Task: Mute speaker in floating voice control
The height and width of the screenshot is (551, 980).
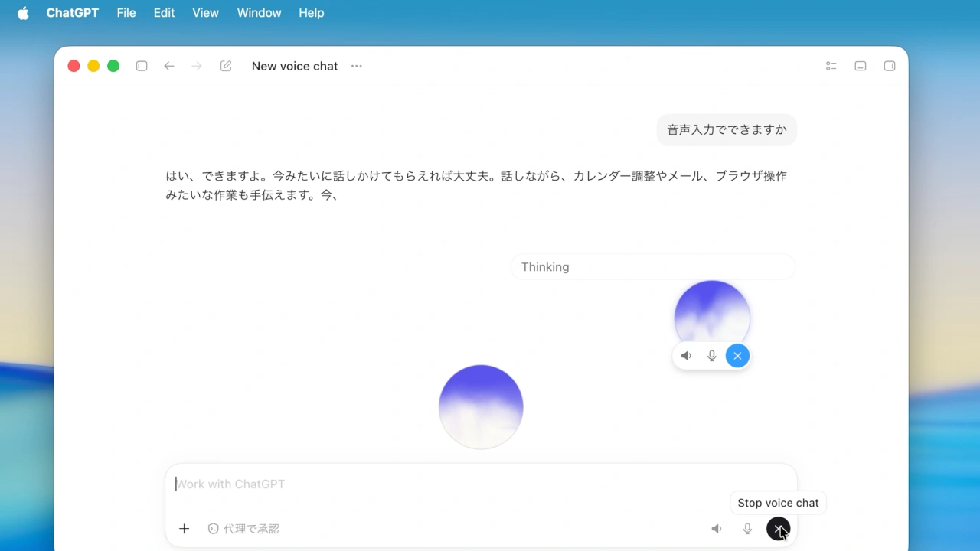Action: [x=686, y=356]
